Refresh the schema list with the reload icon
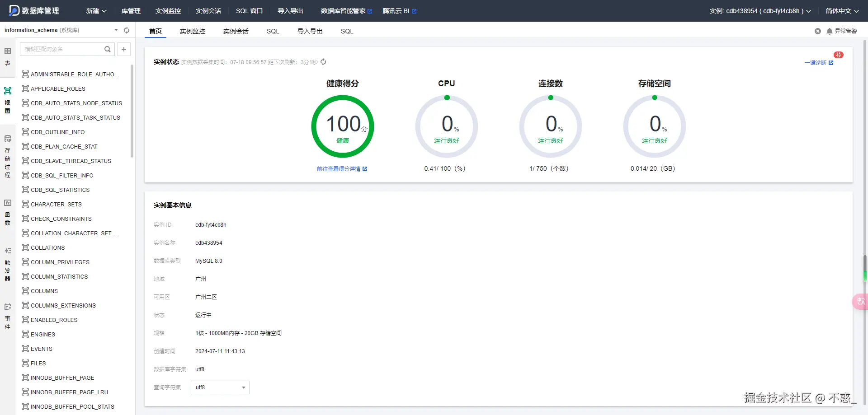Image resolution: width=868 pixels, height=415 pixels. 127,30
